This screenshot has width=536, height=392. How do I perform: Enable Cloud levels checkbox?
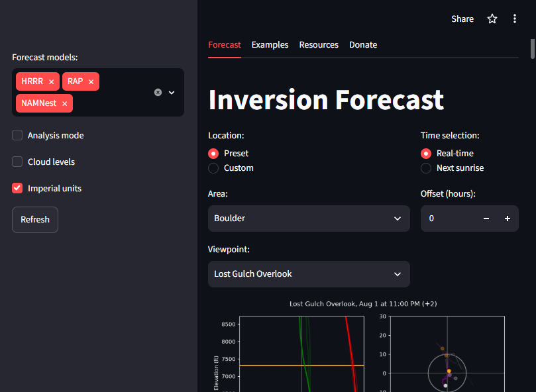[x=17, y=162]
